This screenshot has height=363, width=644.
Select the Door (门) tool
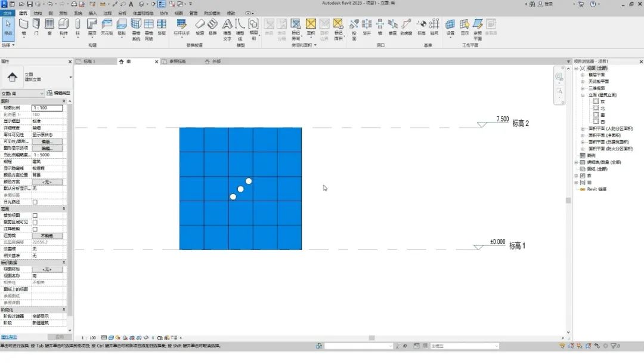[36, 26]
